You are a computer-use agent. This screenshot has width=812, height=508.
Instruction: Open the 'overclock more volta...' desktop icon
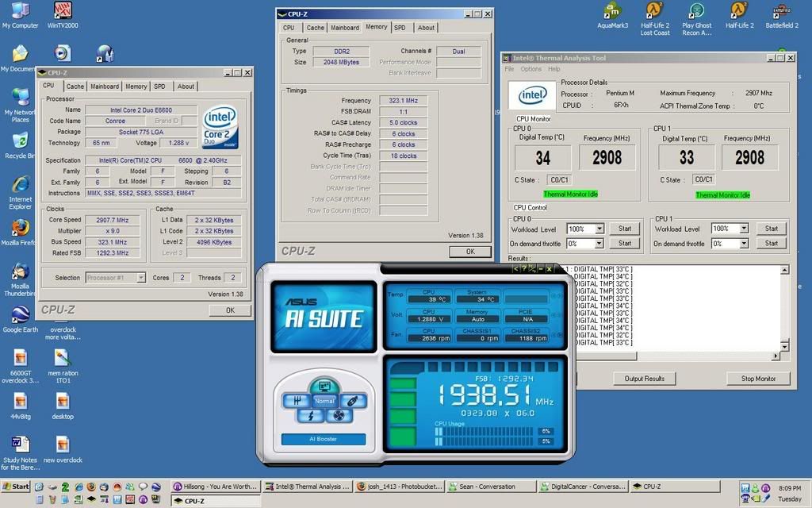pyautogui.click(x=63, y=333)
